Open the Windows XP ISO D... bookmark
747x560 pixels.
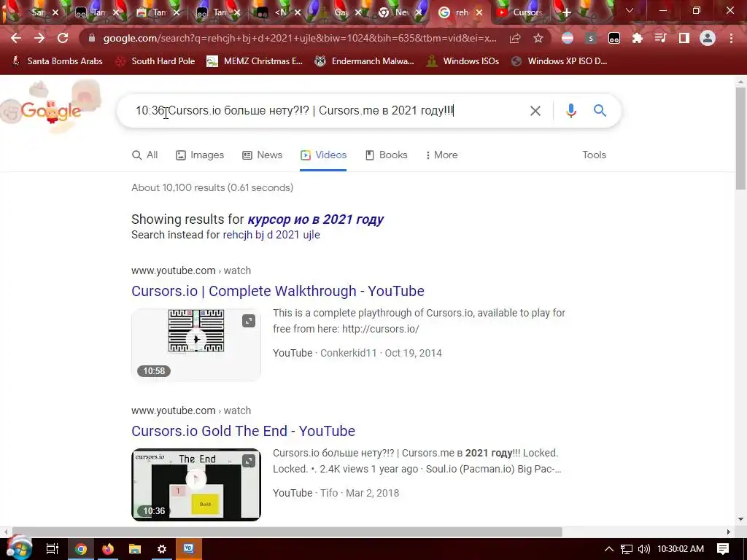(x=559, y=61)
